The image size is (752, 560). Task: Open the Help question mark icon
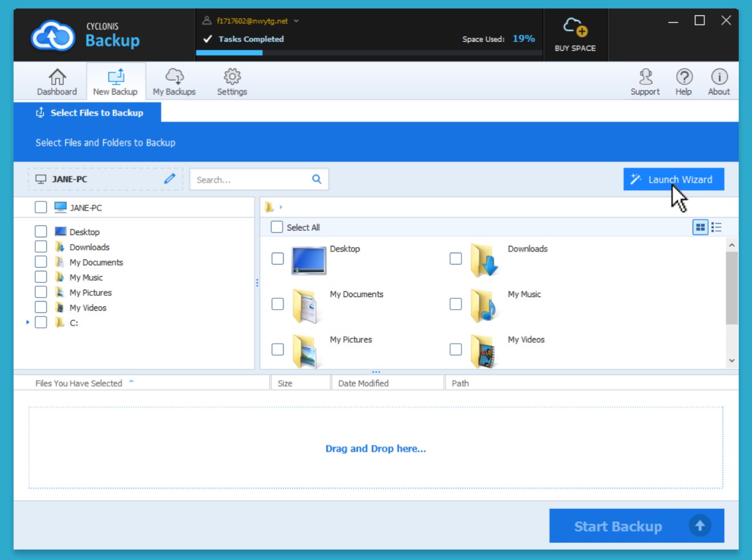(684, 77)
